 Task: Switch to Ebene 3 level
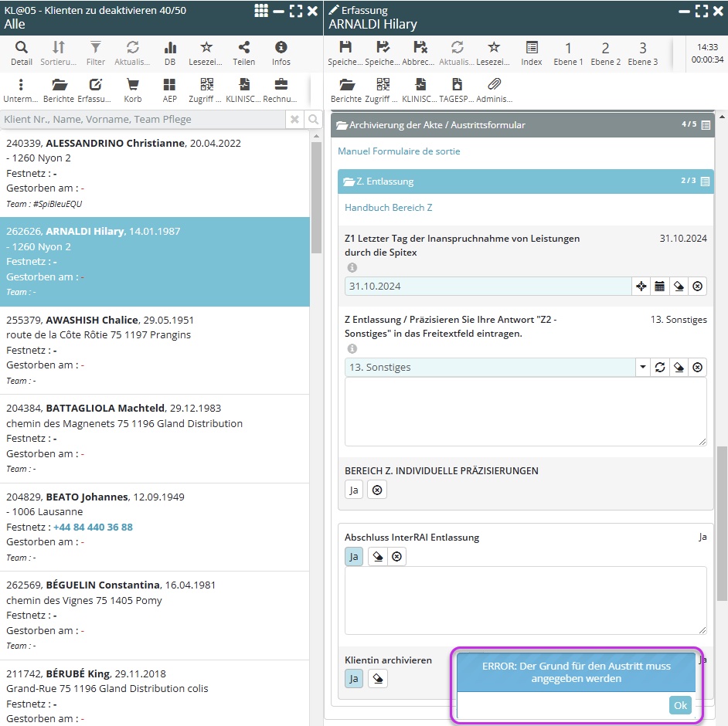pos(642,53)
